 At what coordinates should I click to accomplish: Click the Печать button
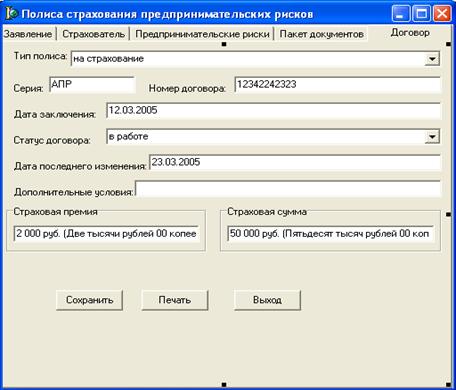(x=175, y=300)
